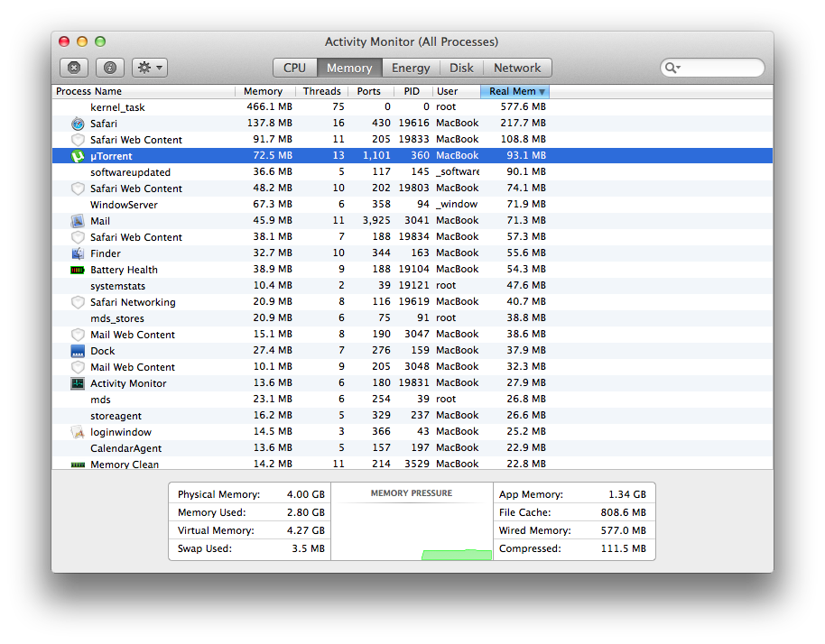
Task: Click µTorrent's 1,101 ports cell
Action: [376, 156]
